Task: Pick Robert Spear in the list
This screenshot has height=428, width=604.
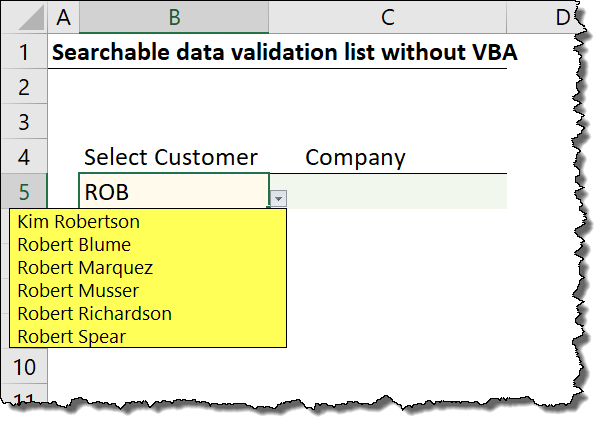Action: click(x=72, y=336)
